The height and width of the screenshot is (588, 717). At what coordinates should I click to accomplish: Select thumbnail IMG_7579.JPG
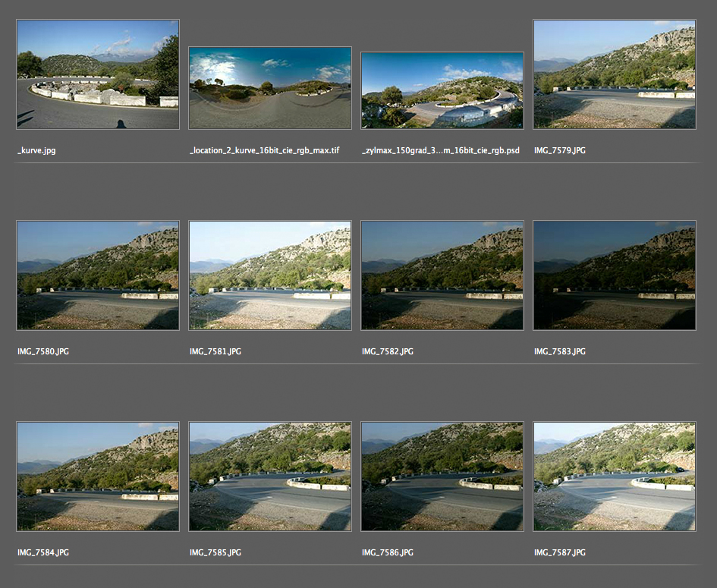pyautogui.click(x=615, y=74)
